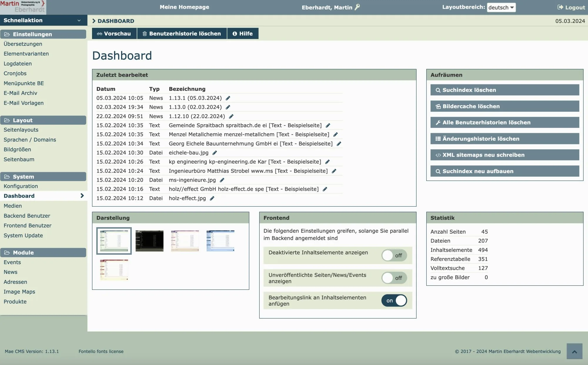588x365 pixels.
Task: Choose the blue backend theme thumbnail
Action: [x=220, y=241]
